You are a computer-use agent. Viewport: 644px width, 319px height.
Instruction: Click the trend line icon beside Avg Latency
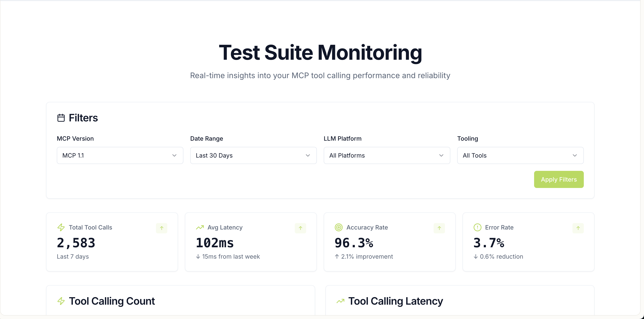click(200, 227)
